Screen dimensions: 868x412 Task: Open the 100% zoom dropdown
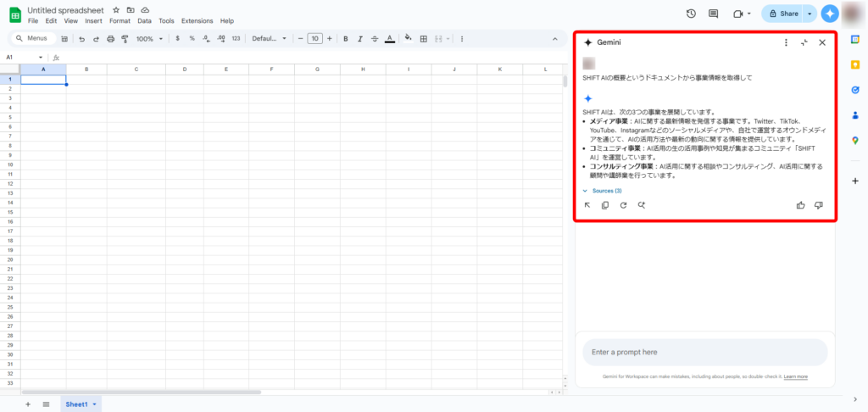point(149,39)
